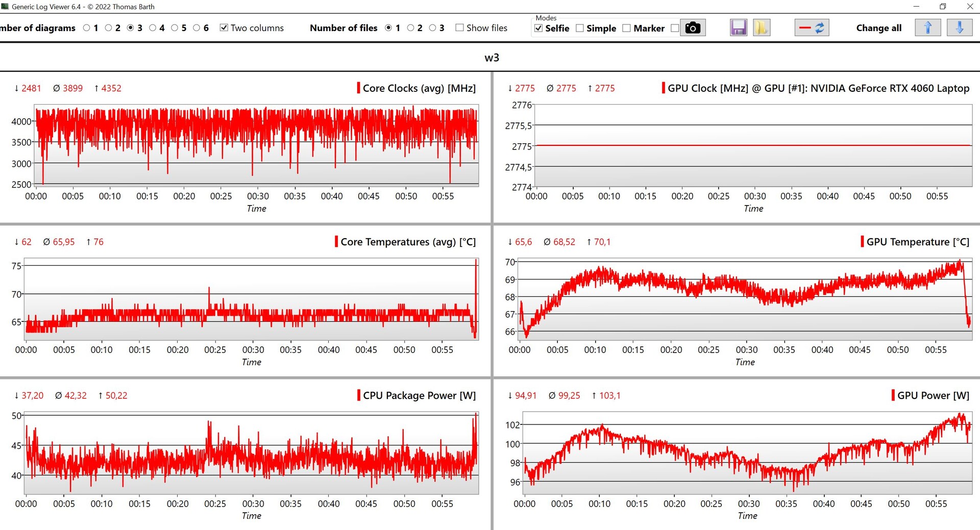Click the Core Clocks (avg) red color marker
980x530 pixels.
tap(358, 88)
